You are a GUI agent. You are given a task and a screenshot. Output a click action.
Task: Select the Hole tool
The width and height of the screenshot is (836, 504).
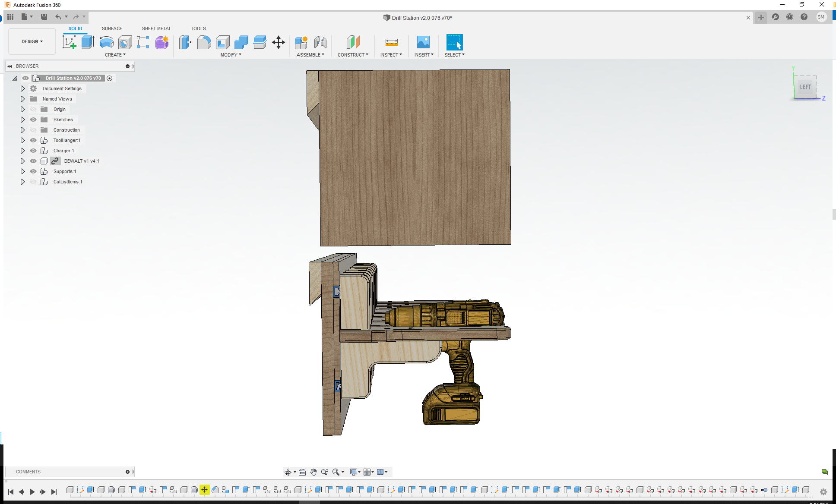coord(125,42)
